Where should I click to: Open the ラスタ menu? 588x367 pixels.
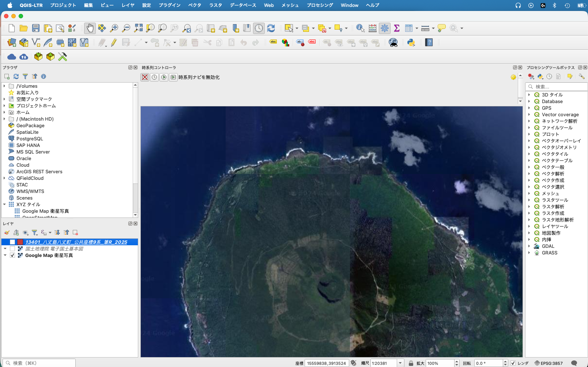[215, 5]
